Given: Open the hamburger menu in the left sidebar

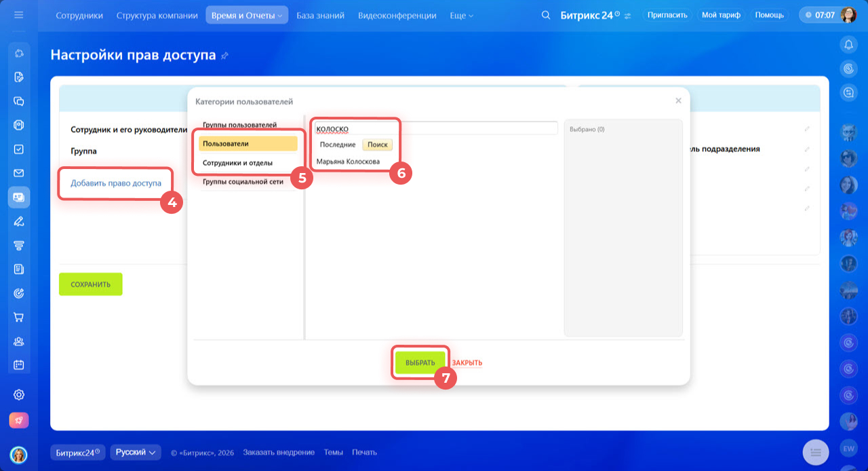Looking at the screenshot, I should tap(19, 14).
